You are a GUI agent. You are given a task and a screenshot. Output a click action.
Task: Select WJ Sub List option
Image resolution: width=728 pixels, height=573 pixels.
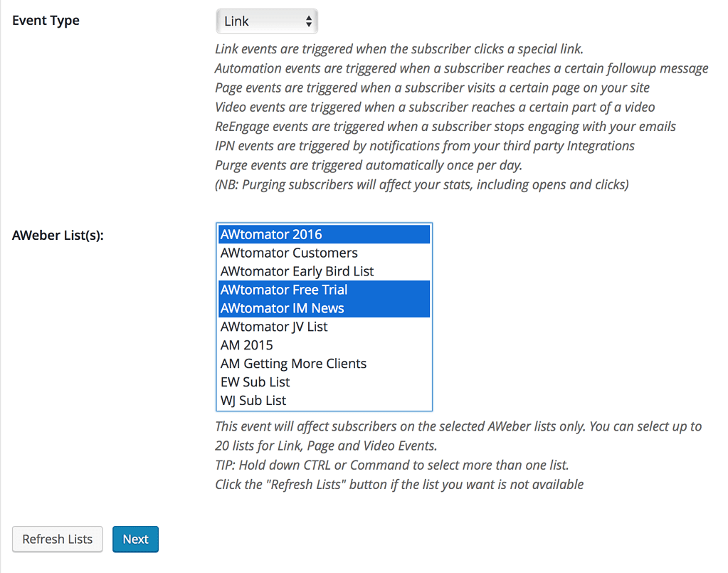[324, 400]
